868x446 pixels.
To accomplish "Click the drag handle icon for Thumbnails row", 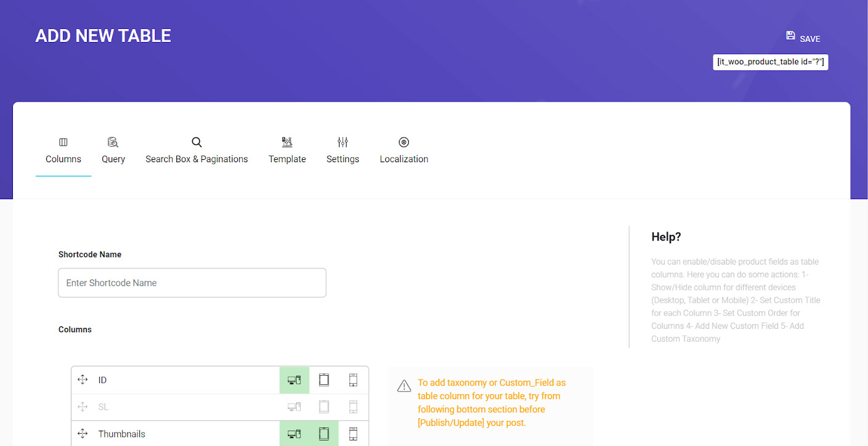I will tap(83, 434).
